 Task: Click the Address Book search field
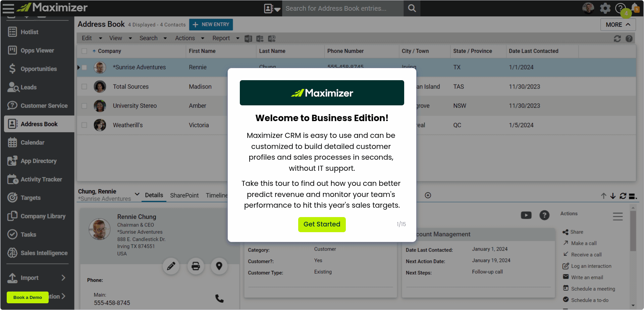(x=342, y=8)
